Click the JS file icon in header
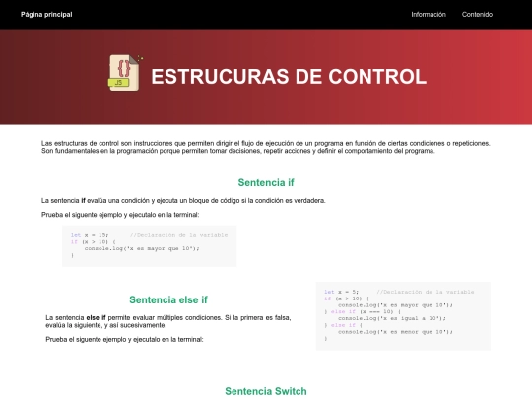Screen dimensions: 532x399 pyautogui.click(x=124, y=73)
